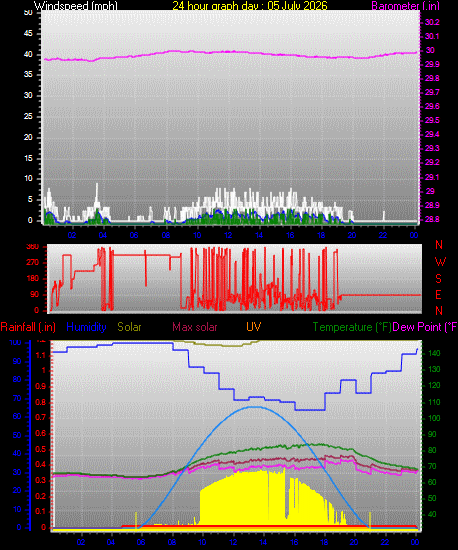Click the Windspeed (mph) axis label

click(75, 6)
